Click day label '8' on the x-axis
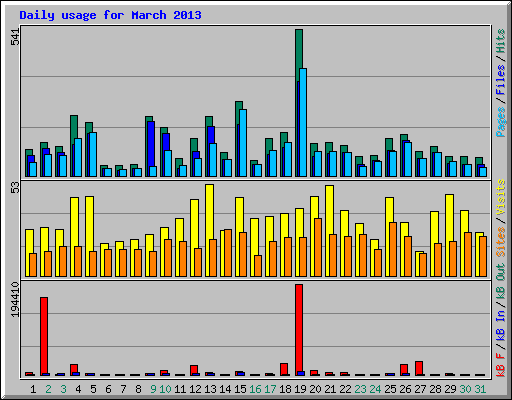The height and width of the screenshot is (400, 512). [138, 389]
